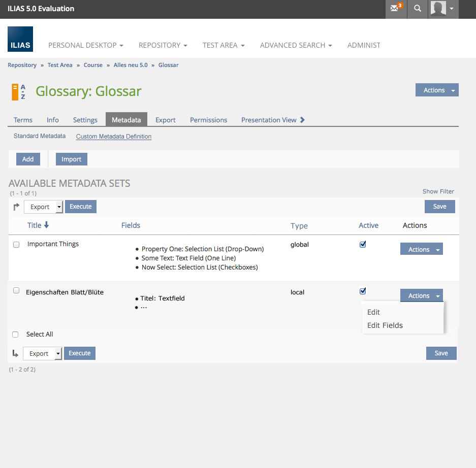The width and height of the screenshot is (476, 468).
Task: Open the Metadata tab
Action: [x=126, y=119]
